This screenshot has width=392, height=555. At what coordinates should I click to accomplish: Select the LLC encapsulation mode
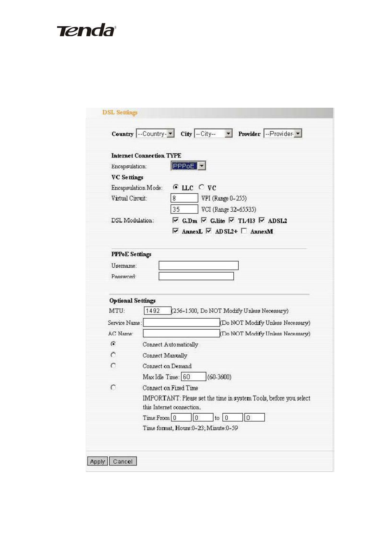(x=176, y=187)
